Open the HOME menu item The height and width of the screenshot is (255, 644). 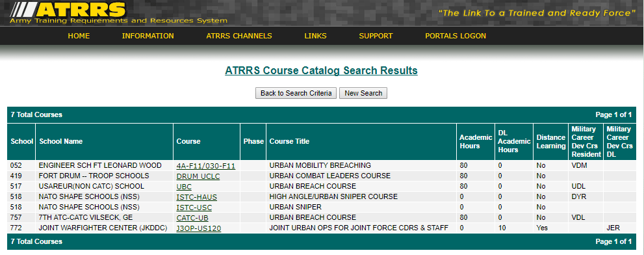click(x=79, y=36)
